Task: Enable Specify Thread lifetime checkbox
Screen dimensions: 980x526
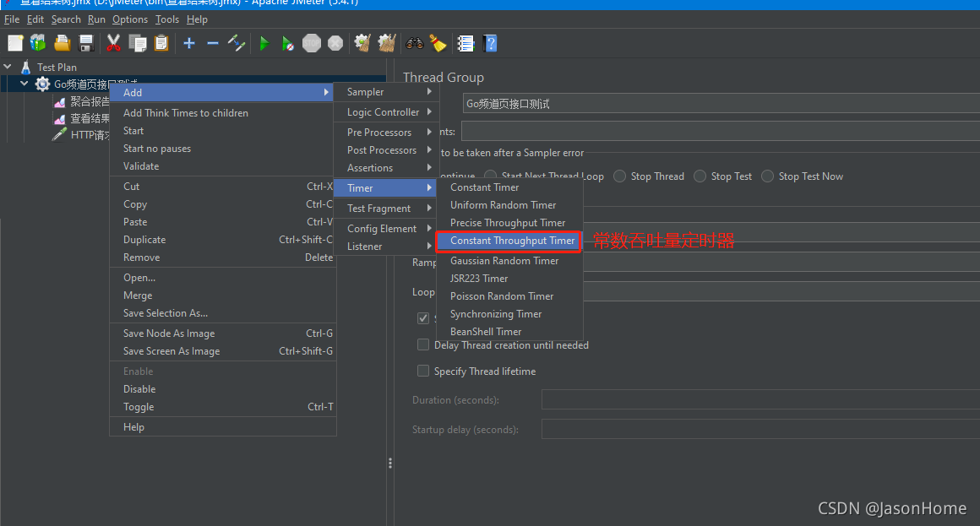Action: coord(423,371)
